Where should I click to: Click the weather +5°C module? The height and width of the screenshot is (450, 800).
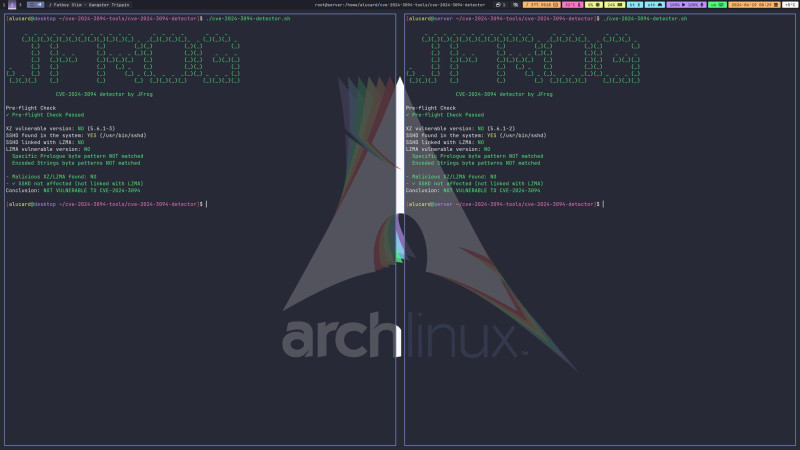tap(789, 5)
